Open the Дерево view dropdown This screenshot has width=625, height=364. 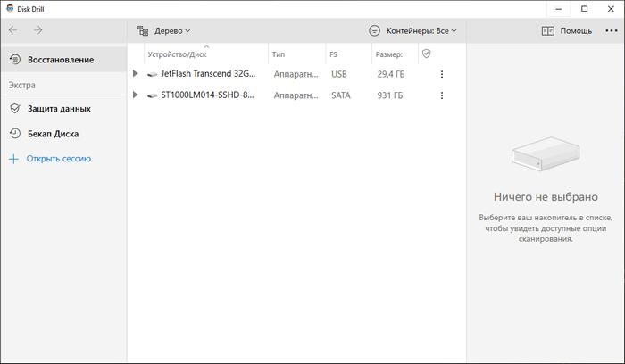[x=172, y=30]
